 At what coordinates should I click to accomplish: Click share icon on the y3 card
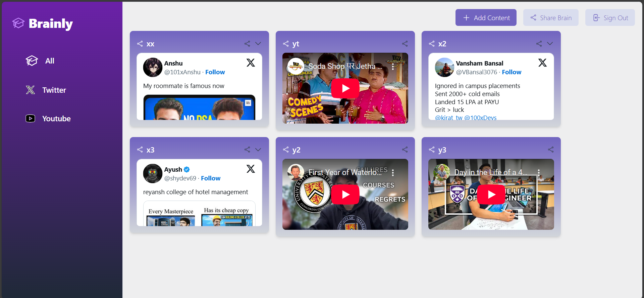[x=551, y=150]
